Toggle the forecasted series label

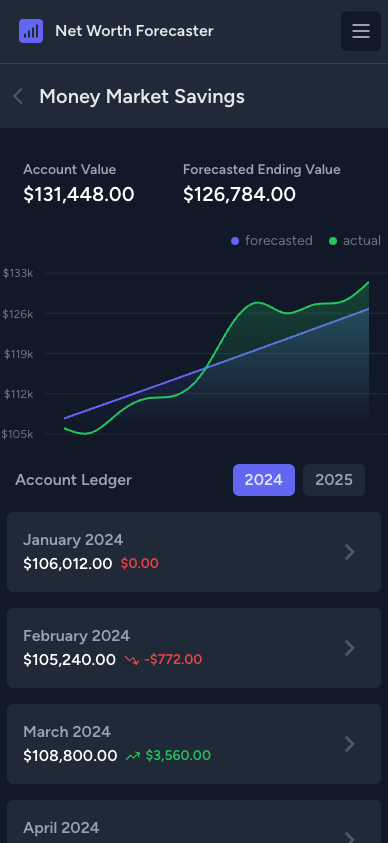[278, 240]
